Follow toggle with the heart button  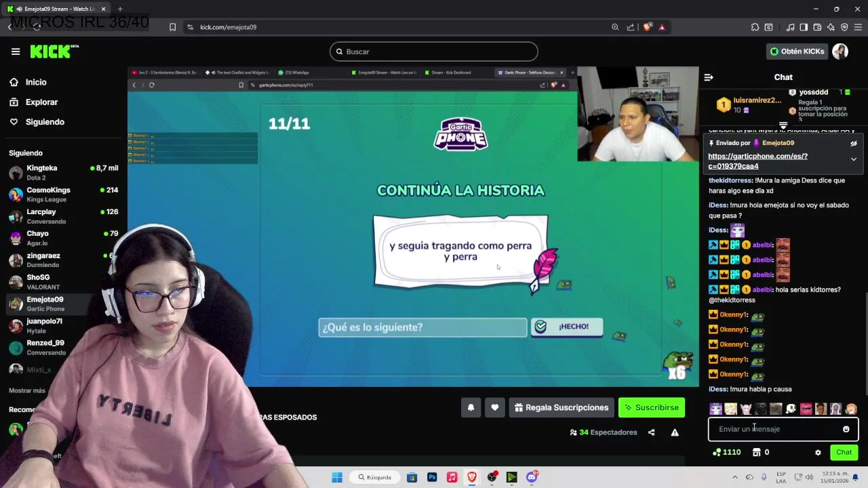coord(494,407)
